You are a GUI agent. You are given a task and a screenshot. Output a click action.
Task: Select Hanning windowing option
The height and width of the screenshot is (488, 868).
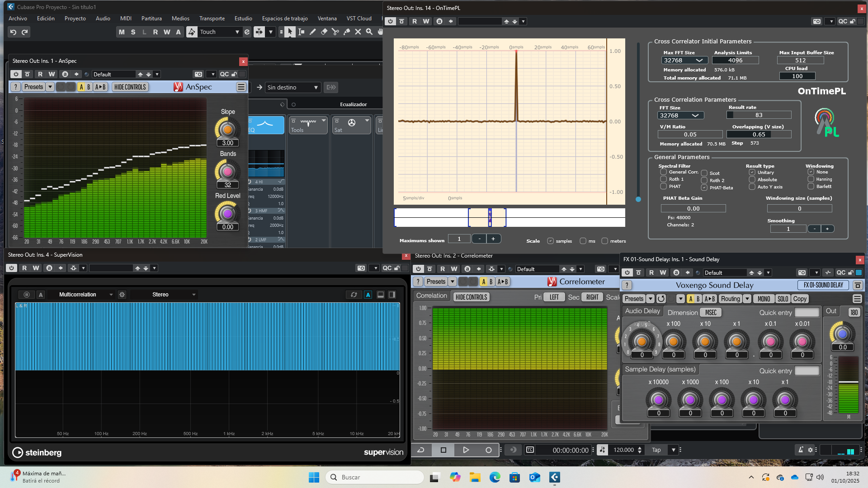click(x=811, y=179)
